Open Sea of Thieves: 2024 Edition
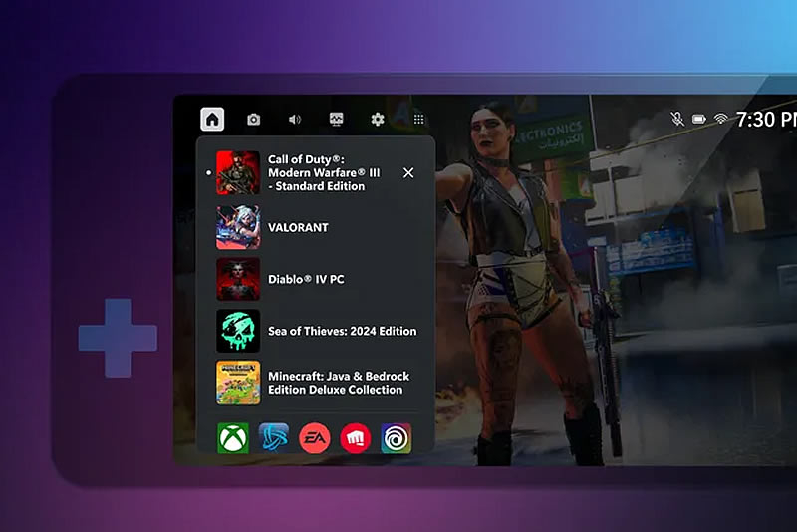The height and width of the screenshot is (532, 797). [342, 332]
